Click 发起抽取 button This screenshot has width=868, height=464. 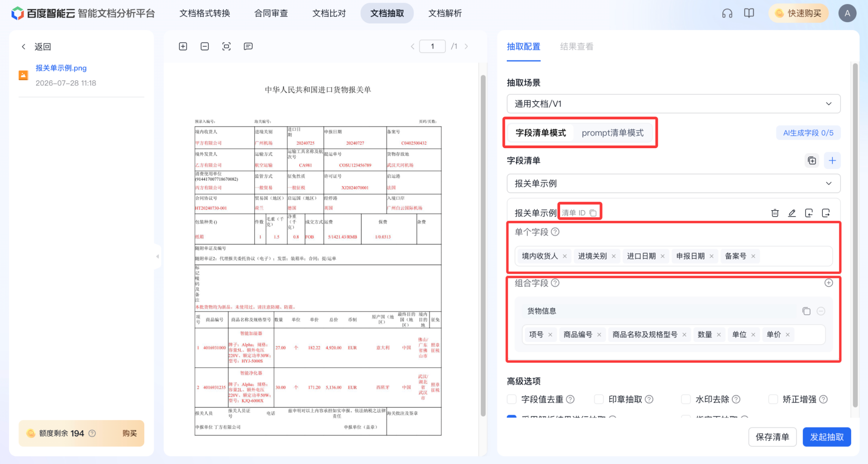[x=827, y=437]
